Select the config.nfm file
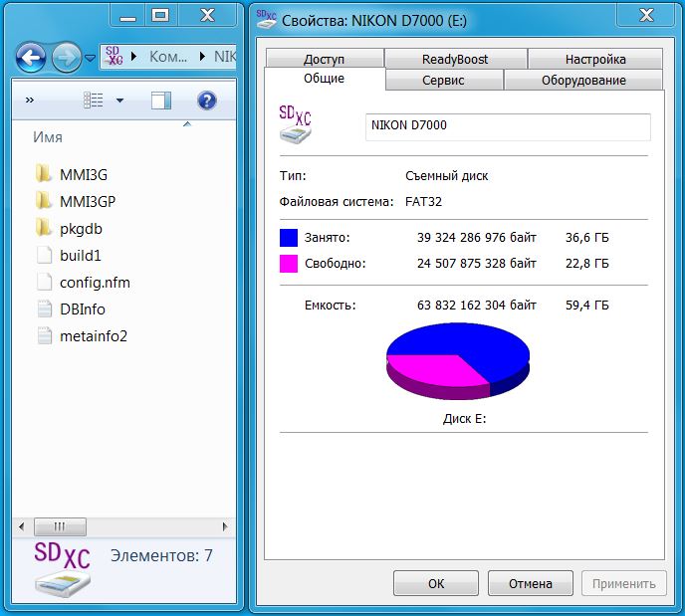This screenshot has height=616, width=685. (94, 282)
